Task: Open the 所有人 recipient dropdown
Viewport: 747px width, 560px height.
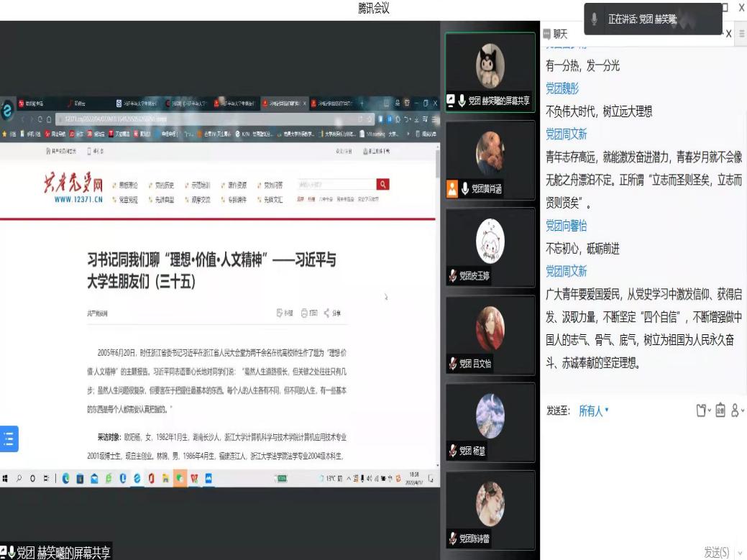Action: (x=594, y=410)
